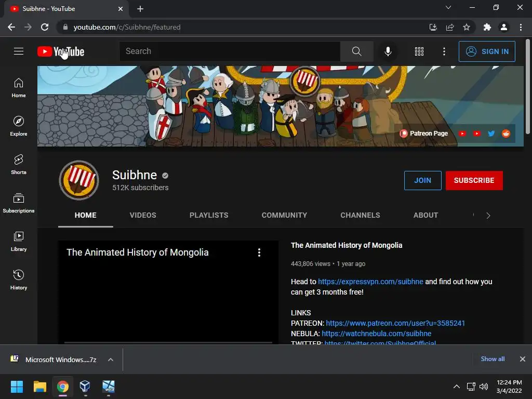View site information lock icon
Image resolution: width=532 pixels, height=399 pixels.
pyautogui.click(x=65, y=27)
